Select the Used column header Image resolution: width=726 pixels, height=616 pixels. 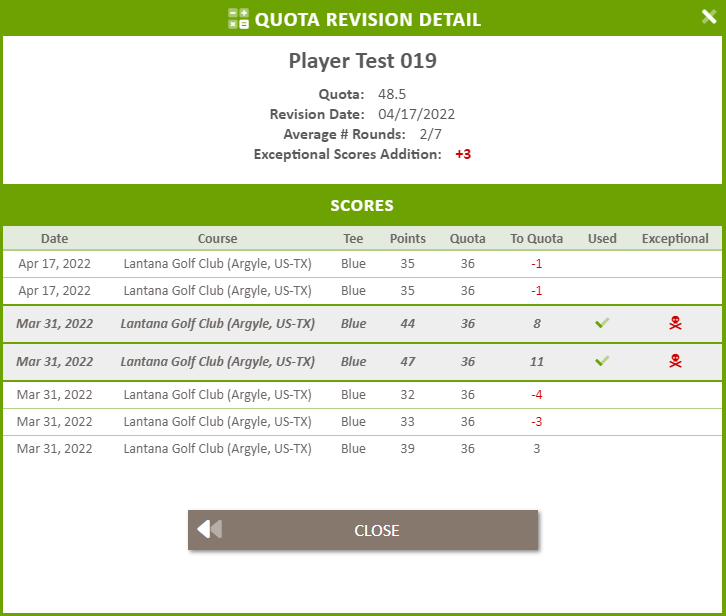(x=602, y=239)
